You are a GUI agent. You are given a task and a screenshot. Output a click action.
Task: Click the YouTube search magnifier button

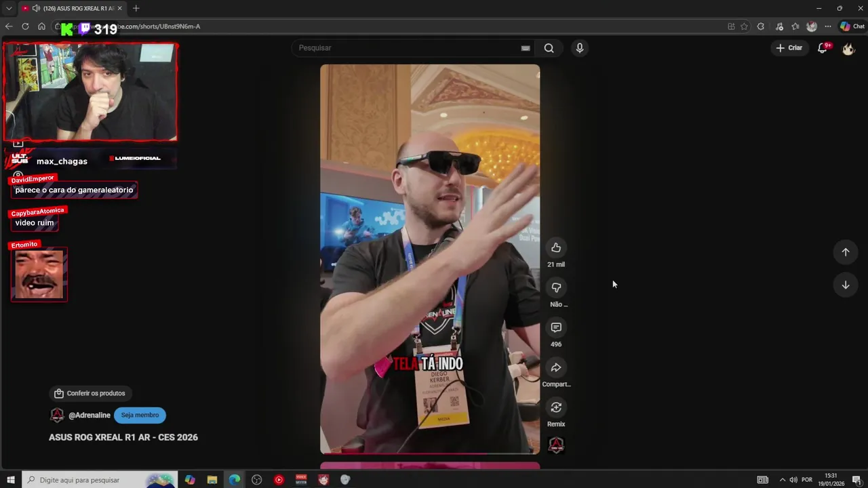coord(549,48)
